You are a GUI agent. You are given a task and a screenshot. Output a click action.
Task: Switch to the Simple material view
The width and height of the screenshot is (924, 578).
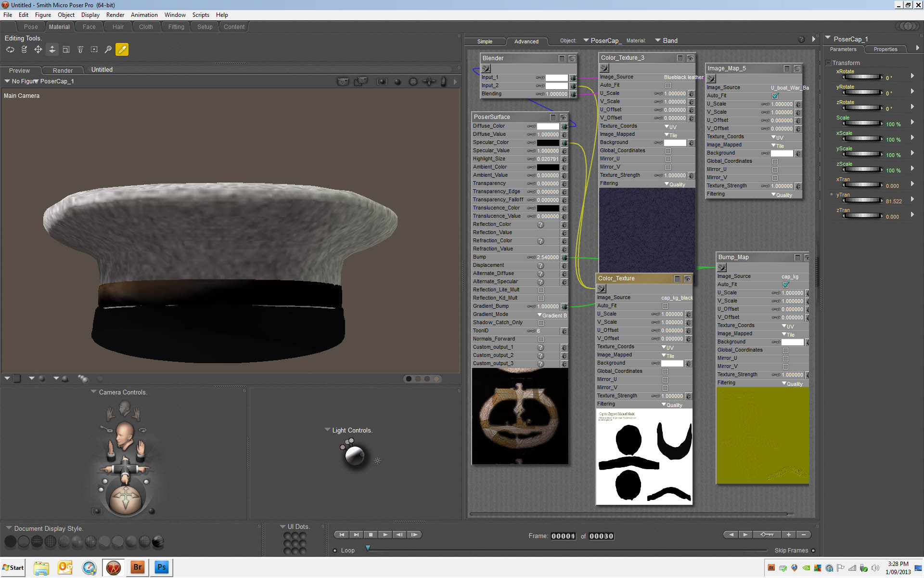[x=485, y=41]
